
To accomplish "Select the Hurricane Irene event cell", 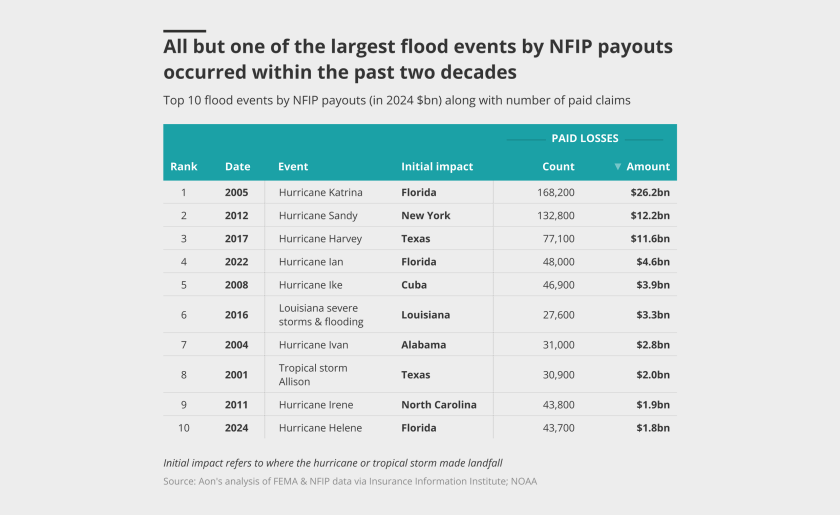I will point(316,405).
